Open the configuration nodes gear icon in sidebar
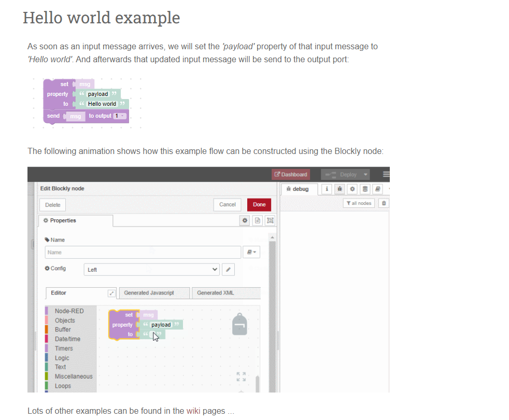509x420 pixels. click(352, 189)
